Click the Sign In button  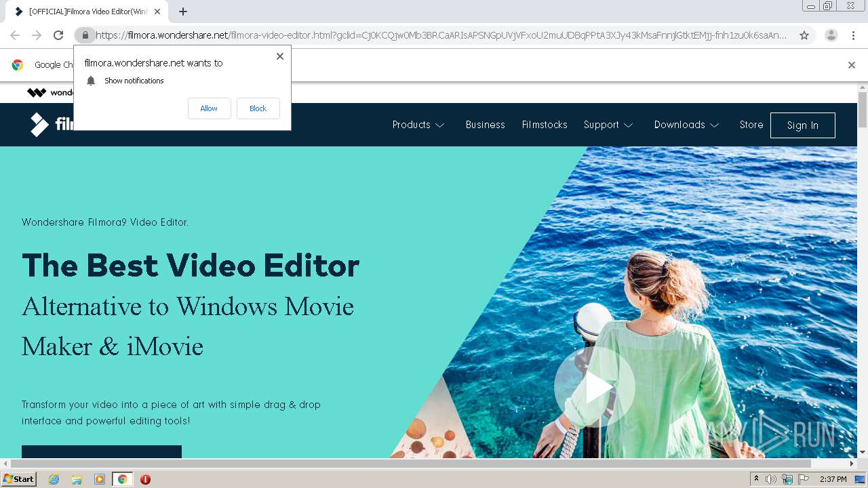click(803, 125)
